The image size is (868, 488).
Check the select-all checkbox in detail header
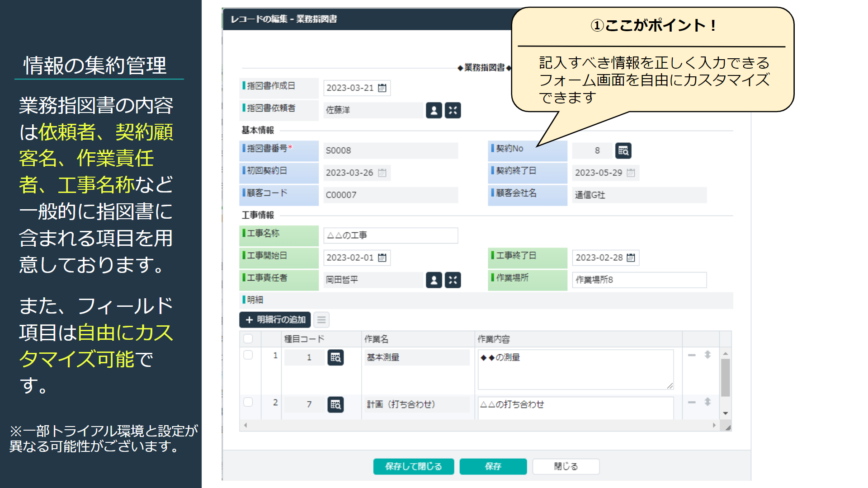pos(248,339)
